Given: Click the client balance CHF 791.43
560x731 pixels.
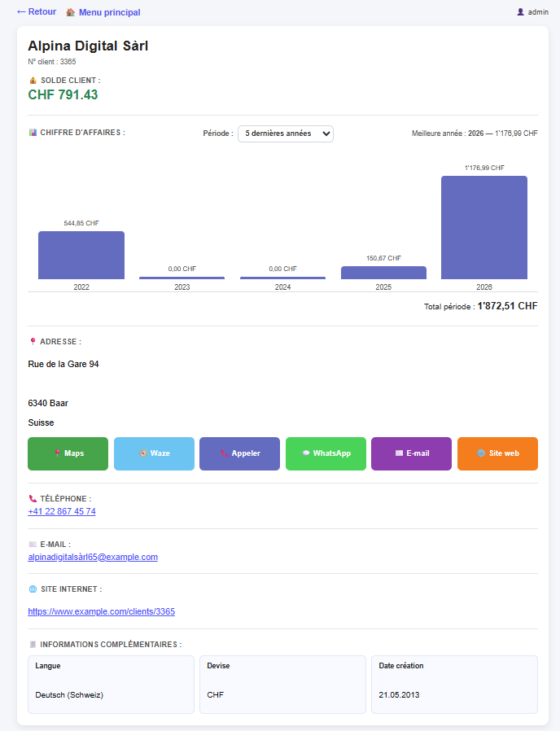Looking at the screenshot, I should pyautogui.click(x=63, y=94).
